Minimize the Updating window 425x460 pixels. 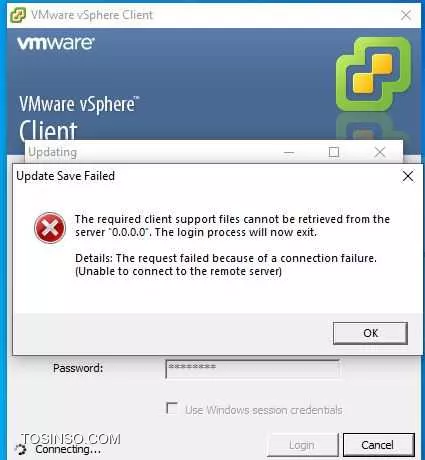pos(289,153)
